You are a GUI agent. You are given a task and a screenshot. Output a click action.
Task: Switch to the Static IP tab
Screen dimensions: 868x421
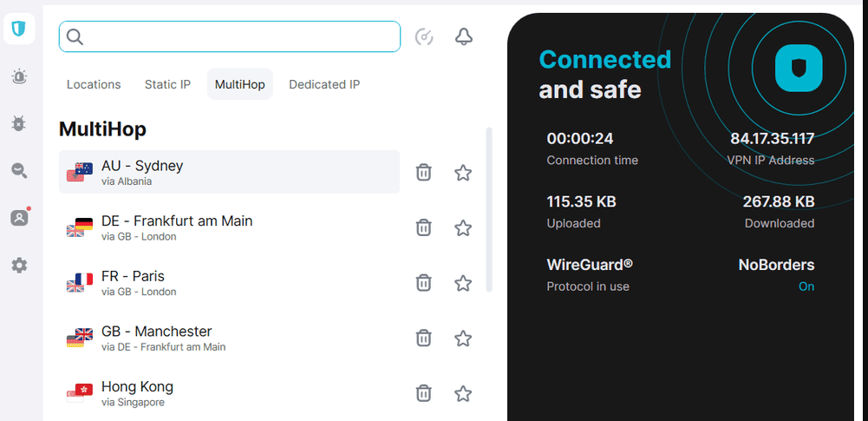(x=167, y=84)
